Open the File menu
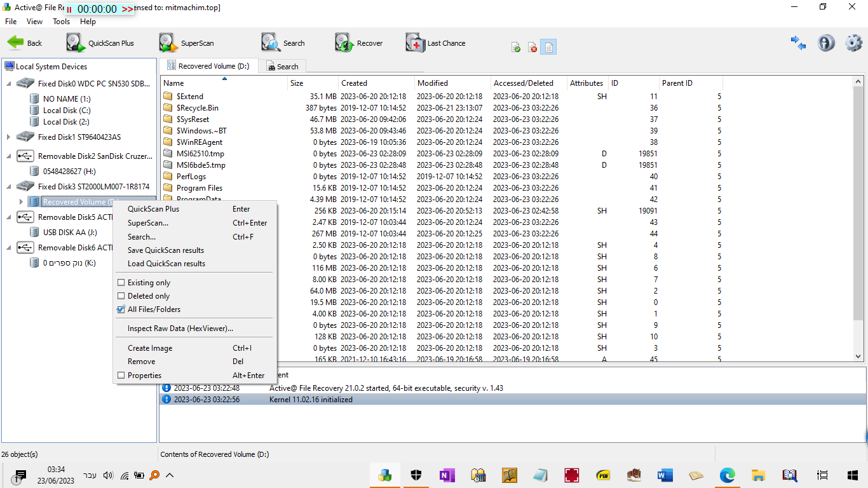The height and width of the screenshot is (488, 868). (x=11, y=22)
